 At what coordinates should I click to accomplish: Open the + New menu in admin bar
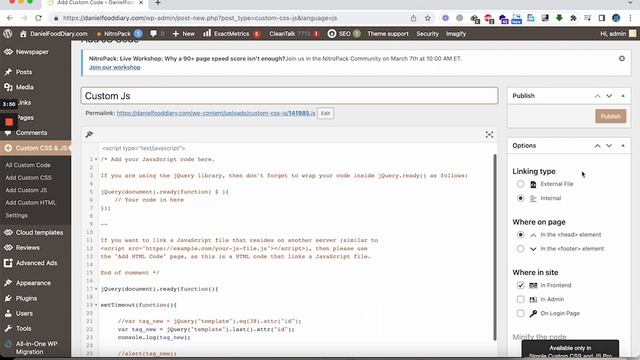point(184,34)
